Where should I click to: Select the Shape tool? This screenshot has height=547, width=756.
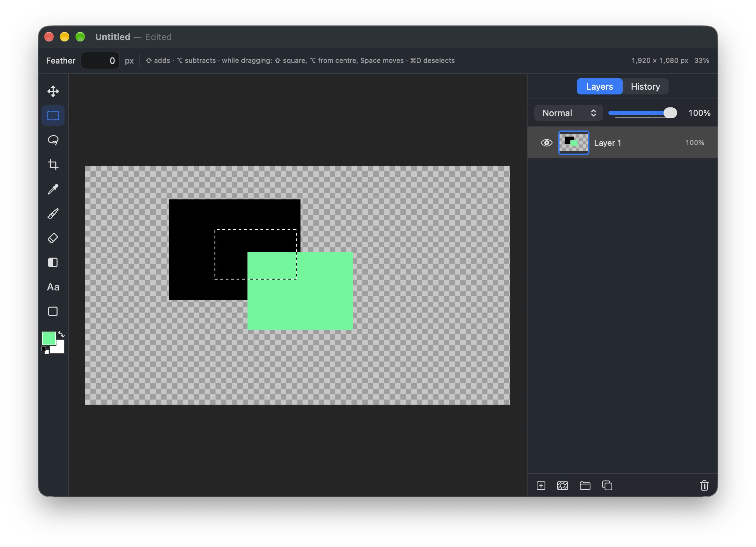point(53,311)
